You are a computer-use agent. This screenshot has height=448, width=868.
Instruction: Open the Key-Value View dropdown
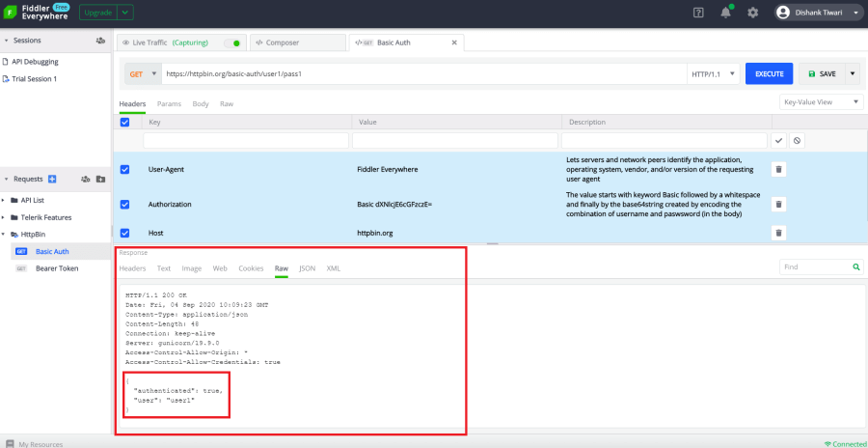(821, 102)
